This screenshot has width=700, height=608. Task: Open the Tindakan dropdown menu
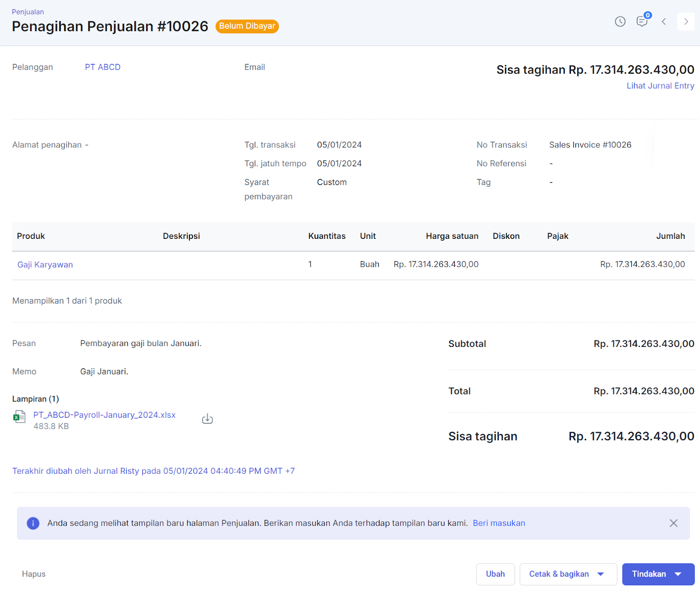658,574
